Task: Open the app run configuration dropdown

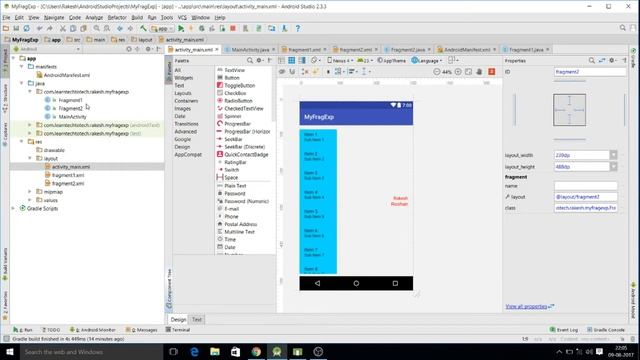Action: pos(162,29)
